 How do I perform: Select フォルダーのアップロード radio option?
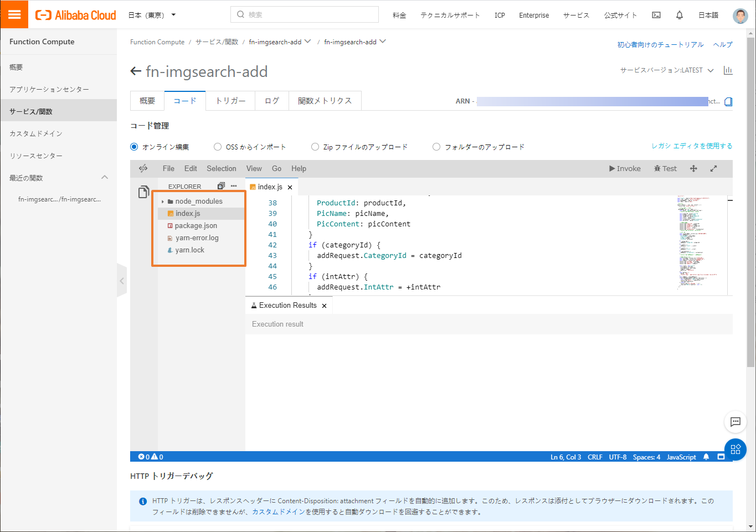click(x=436, y=147)
